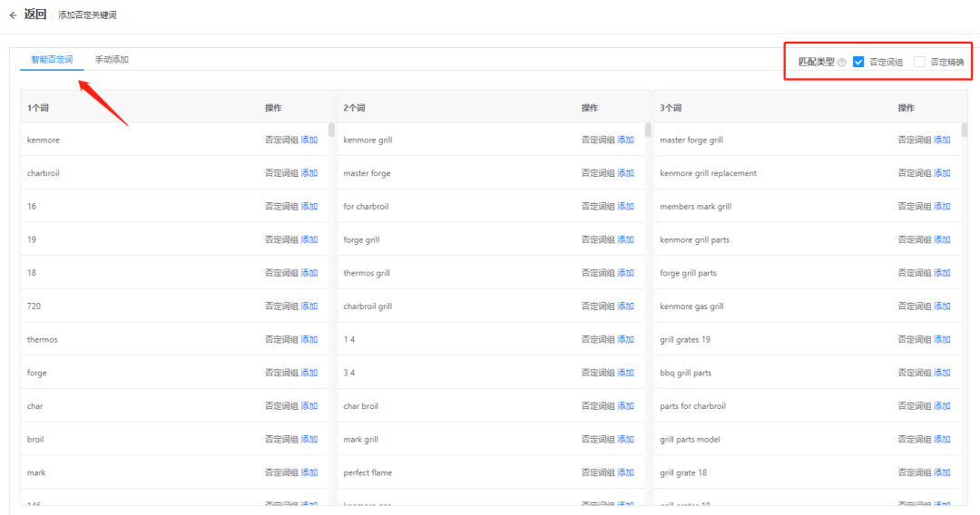This screenshot has width=980, height=515.
Task: Click the 返回 link
Action: 35,15
